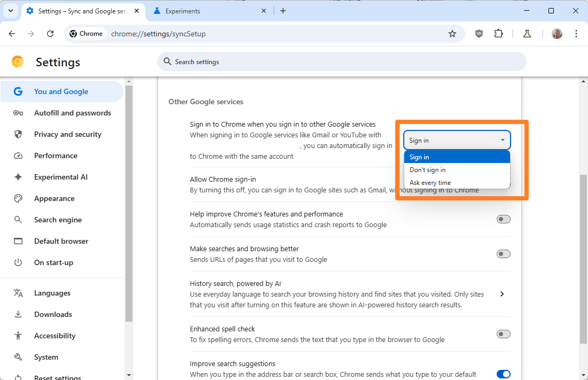This screenshot has height=380, width=588.
Task: Click the Chrome site info chip
Action: [x=86, y=34]
